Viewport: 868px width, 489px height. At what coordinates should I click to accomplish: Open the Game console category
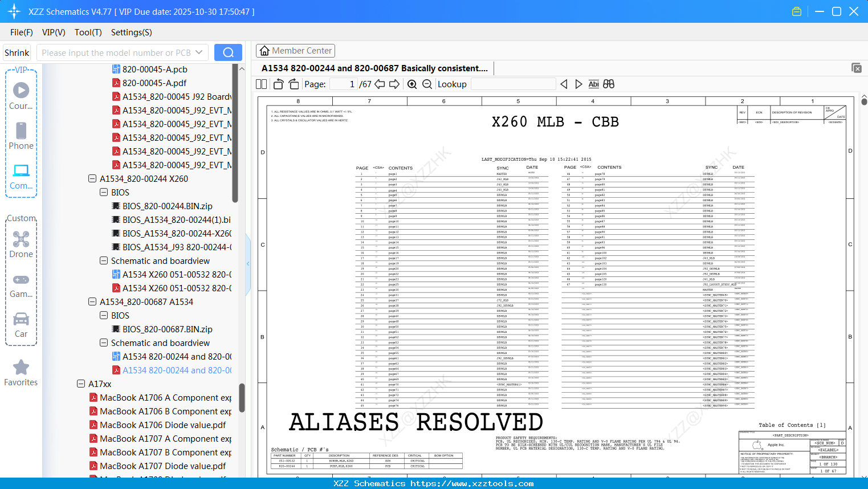point(21,285)
